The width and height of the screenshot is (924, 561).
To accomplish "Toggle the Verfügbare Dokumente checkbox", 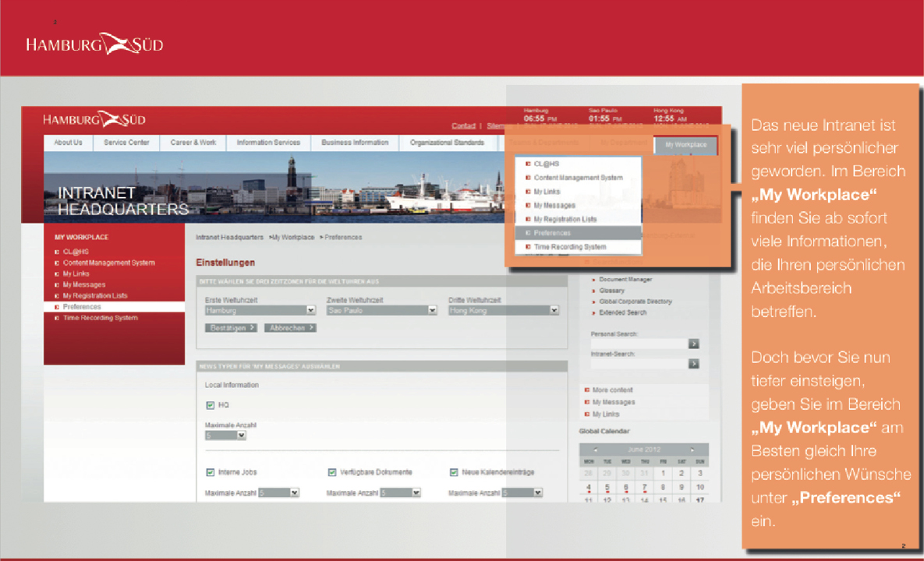I will (x=331, y=472).
